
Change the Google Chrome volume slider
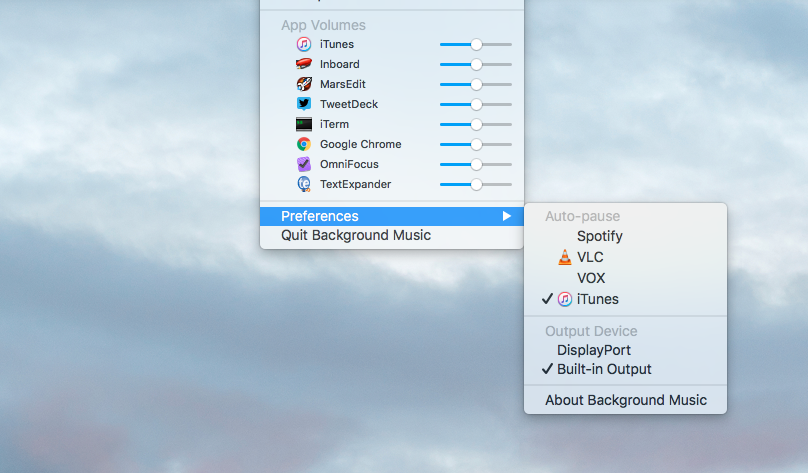476,144
